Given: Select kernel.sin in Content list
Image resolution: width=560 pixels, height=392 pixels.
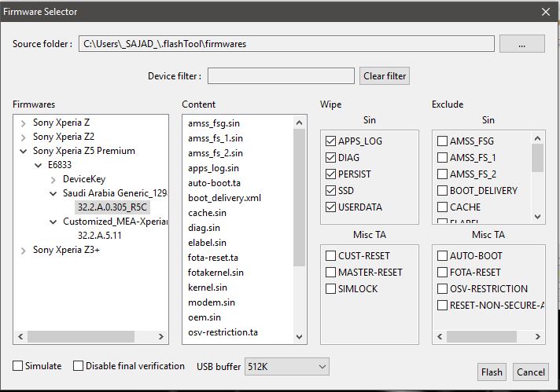Looking at the screenshot, I should tap(207, 288).
